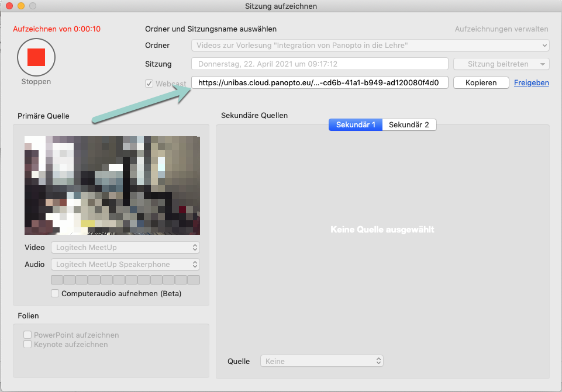Click the red Stop recording button

coord(36,57)
